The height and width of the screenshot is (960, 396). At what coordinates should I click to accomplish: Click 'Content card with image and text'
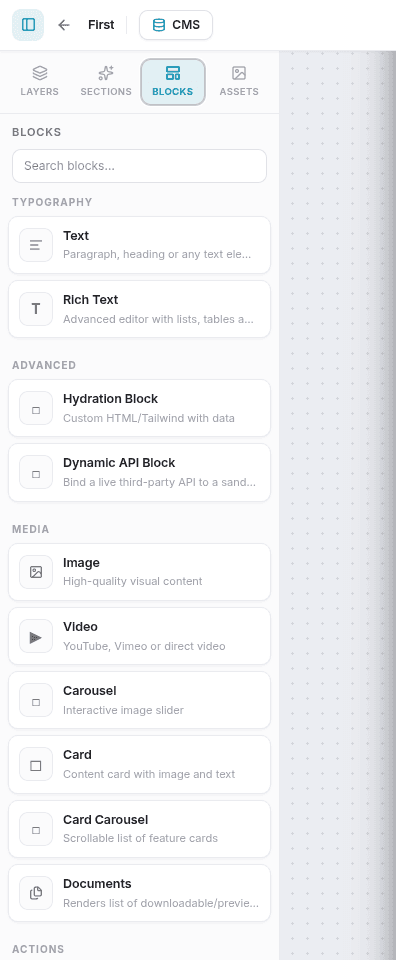pos(149,774)
